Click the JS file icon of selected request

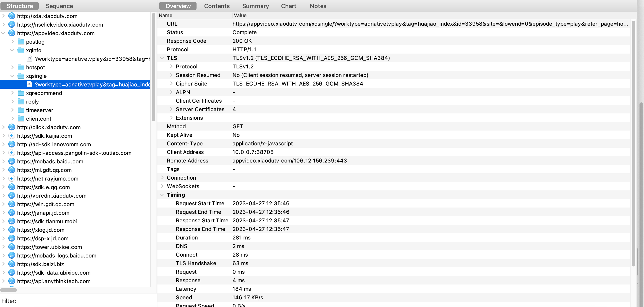[x=29, y=84]
